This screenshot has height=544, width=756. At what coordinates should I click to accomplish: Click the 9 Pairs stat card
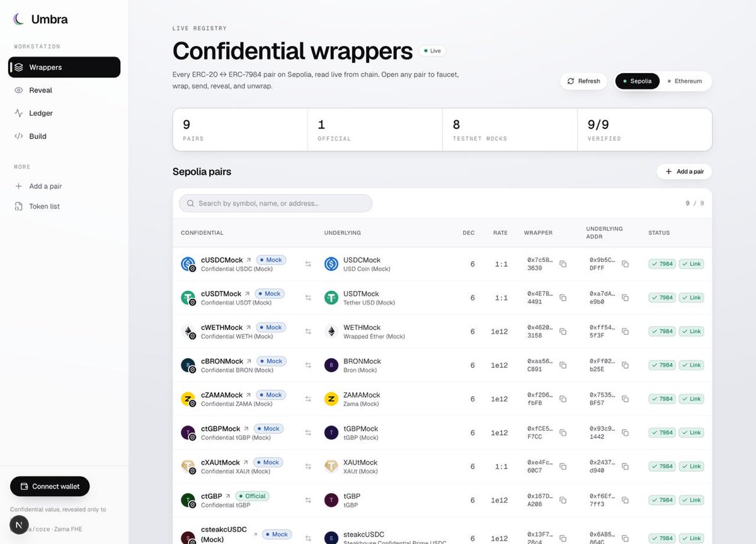tap(241, 130)
